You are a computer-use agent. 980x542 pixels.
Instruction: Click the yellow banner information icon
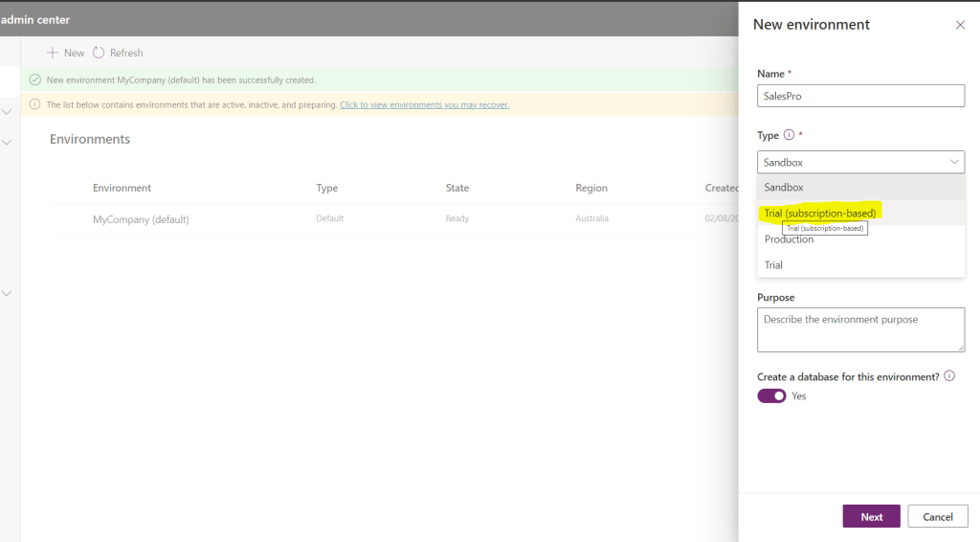point(35,104)
